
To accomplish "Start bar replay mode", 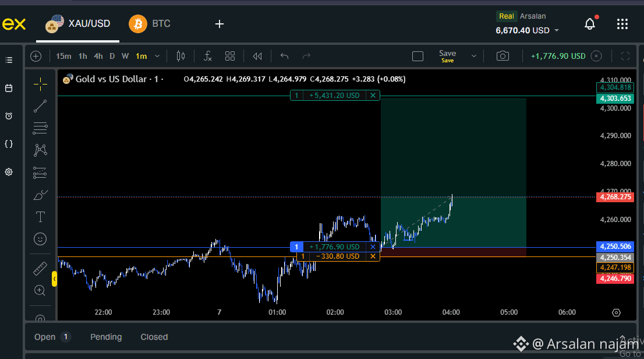I will click(x=257, y=57).
